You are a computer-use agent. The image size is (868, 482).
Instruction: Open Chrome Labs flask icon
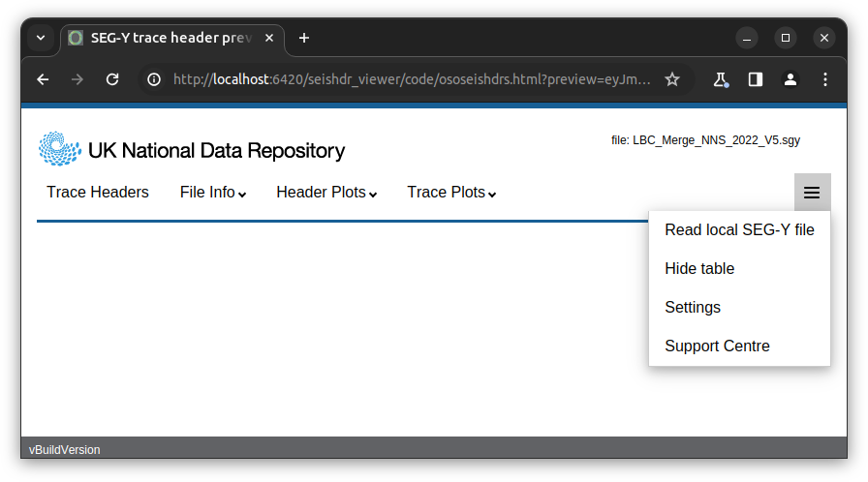point(720,79)
